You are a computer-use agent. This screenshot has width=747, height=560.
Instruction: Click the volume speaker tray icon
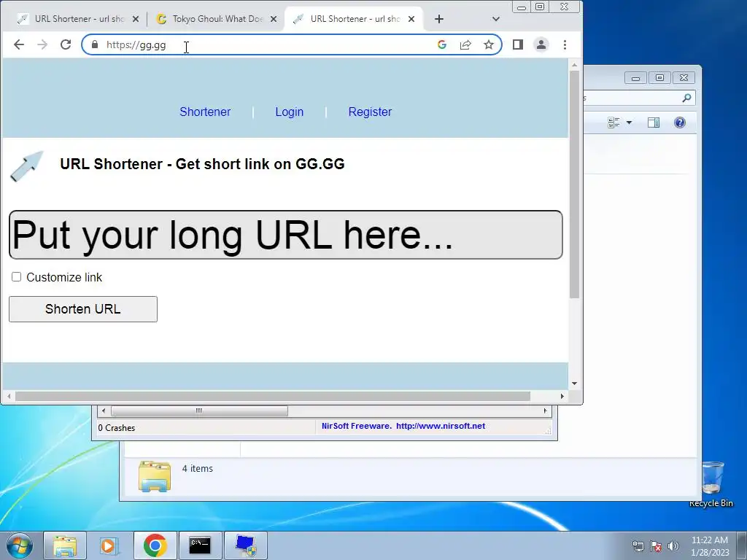coord(673,546)
